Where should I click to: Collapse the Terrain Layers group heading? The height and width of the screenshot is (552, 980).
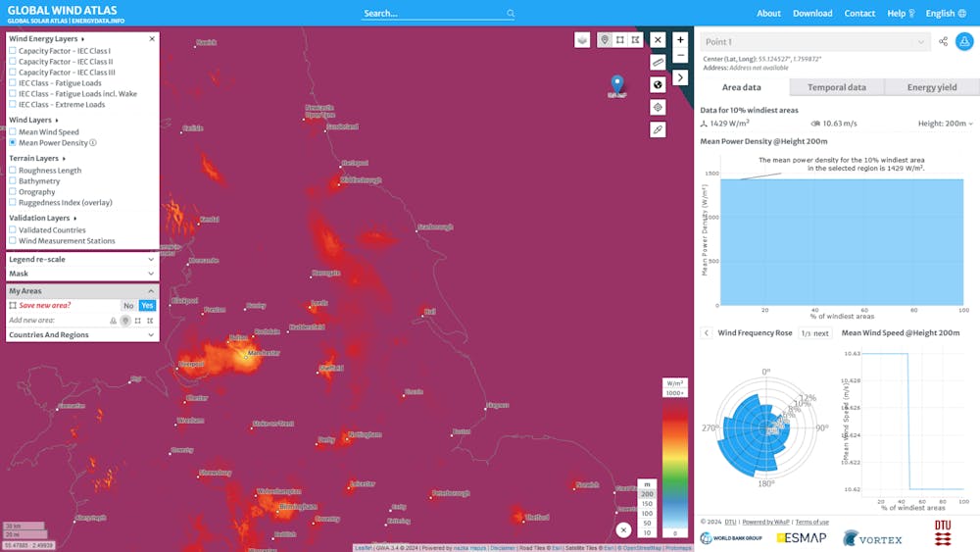[x=37, y=159]
